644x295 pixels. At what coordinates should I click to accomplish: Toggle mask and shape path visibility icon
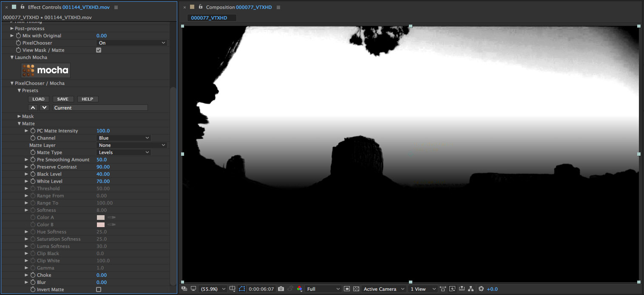242,289
